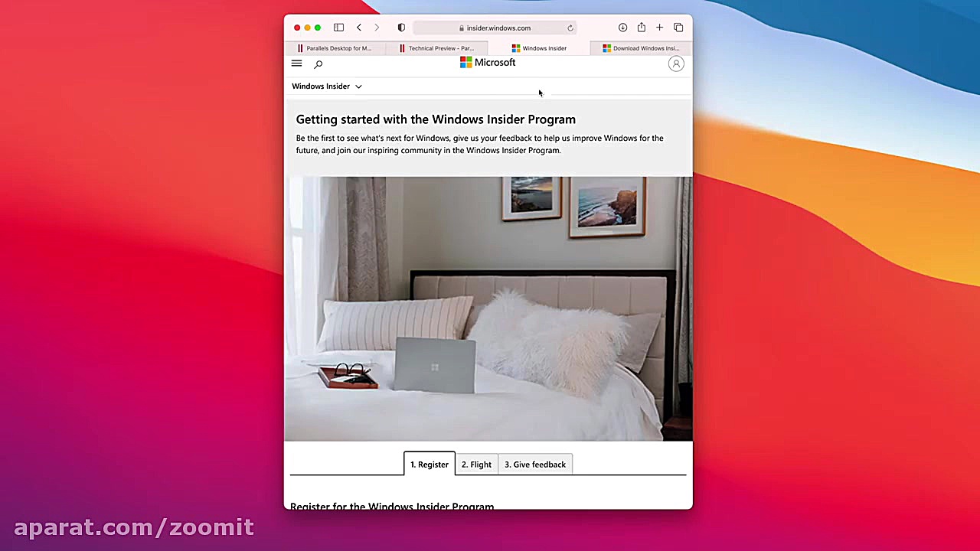Click the insider.windows.com address bar

coord(496,28)
